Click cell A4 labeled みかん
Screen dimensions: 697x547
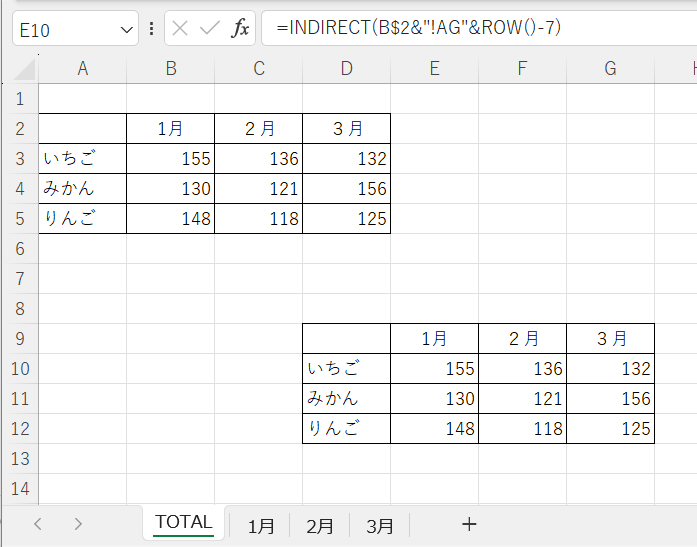point(82,189)
